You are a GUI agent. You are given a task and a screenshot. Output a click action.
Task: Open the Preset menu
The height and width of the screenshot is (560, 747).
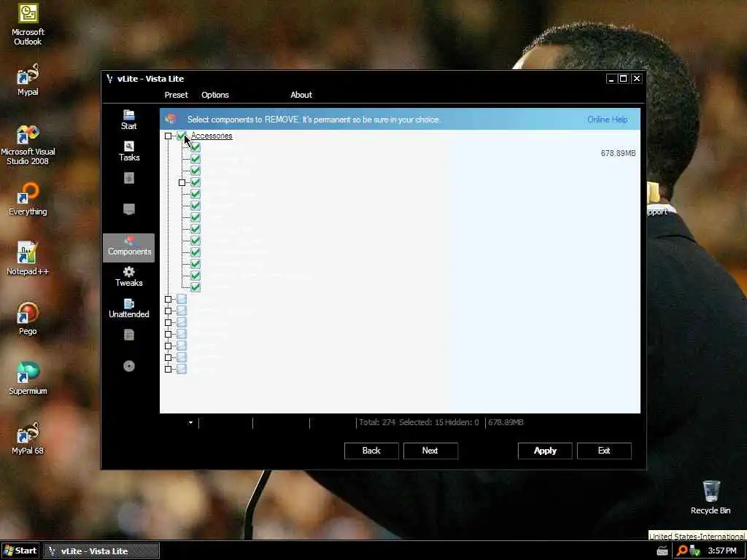tap(177, 95)
